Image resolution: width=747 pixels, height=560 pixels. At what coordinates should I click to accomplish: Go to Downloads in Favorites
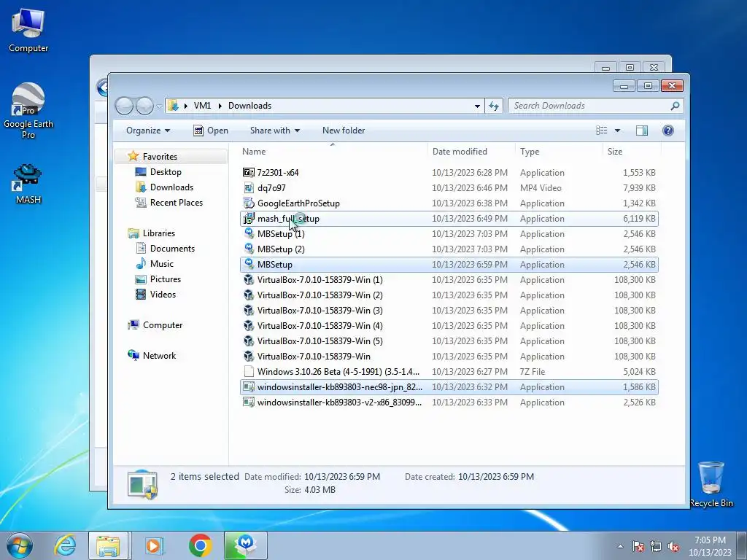tap(171, 187)
